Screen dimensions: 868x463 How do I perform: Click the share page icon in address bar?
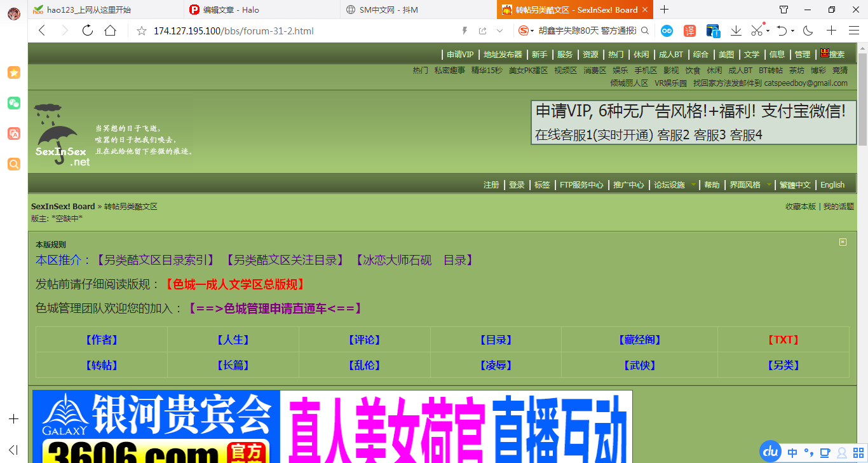point(482,31)
